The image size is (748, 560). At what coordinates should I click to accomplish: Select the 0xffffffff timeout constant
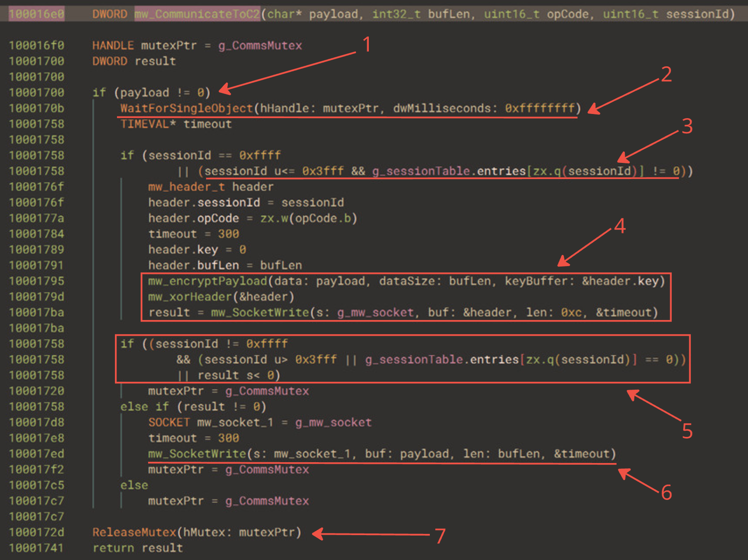coord(541,109)
